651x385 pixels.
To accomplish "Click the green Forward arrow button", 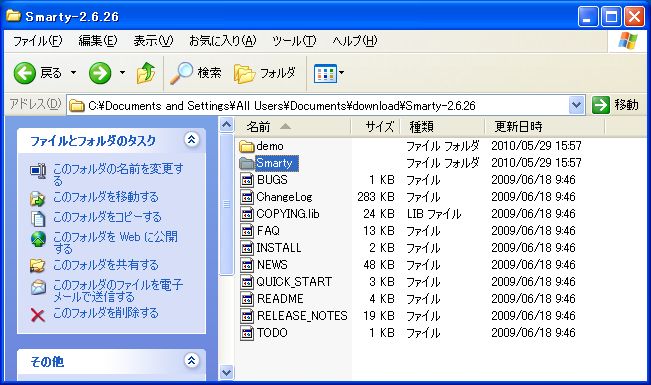I will click(x=100, y=73).
